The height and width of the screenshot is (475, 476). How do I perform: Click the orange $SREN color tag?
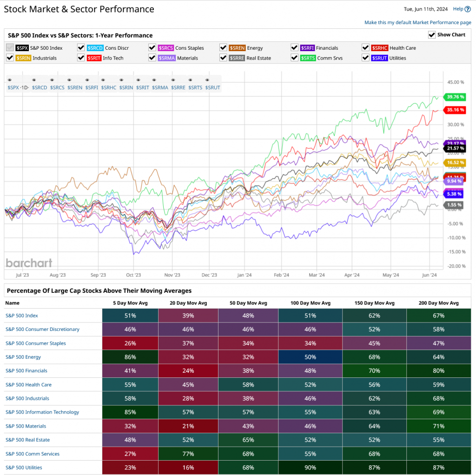[237, 48]
